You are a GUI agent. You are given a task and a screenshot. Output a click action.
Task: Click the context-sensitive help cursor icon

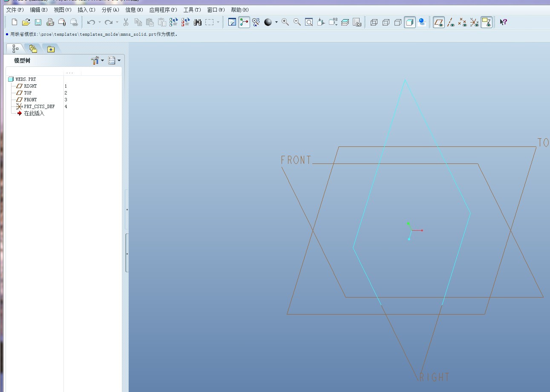504,22
